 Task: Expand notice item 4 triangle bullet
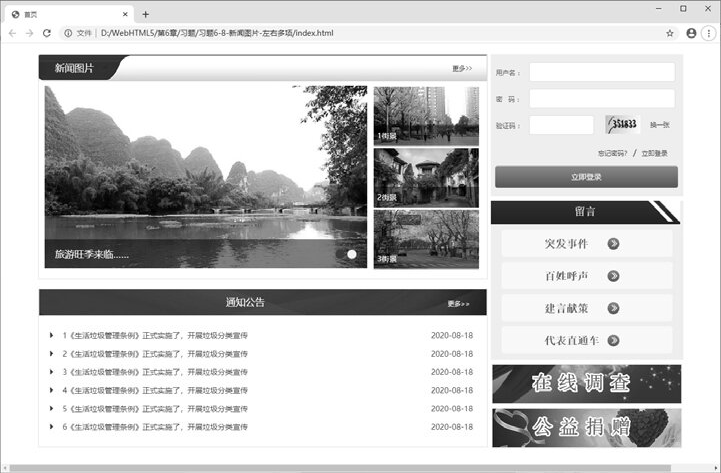52,390
